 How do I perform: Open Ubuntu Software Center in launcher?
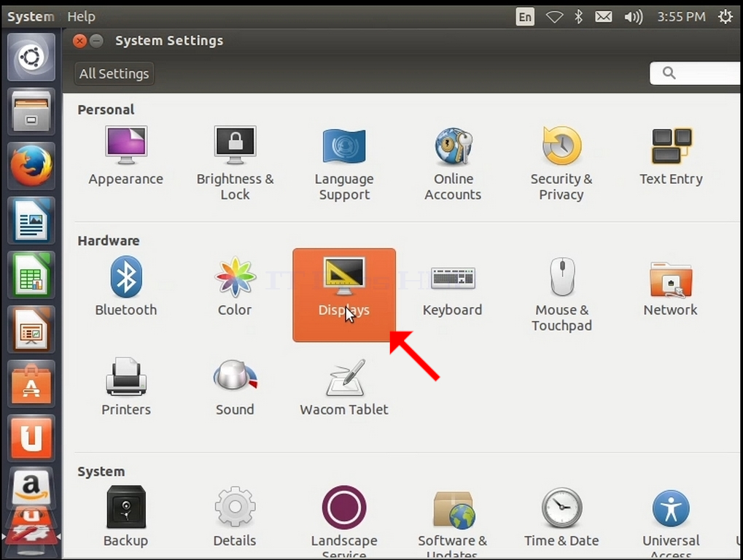tap(31, 384)
